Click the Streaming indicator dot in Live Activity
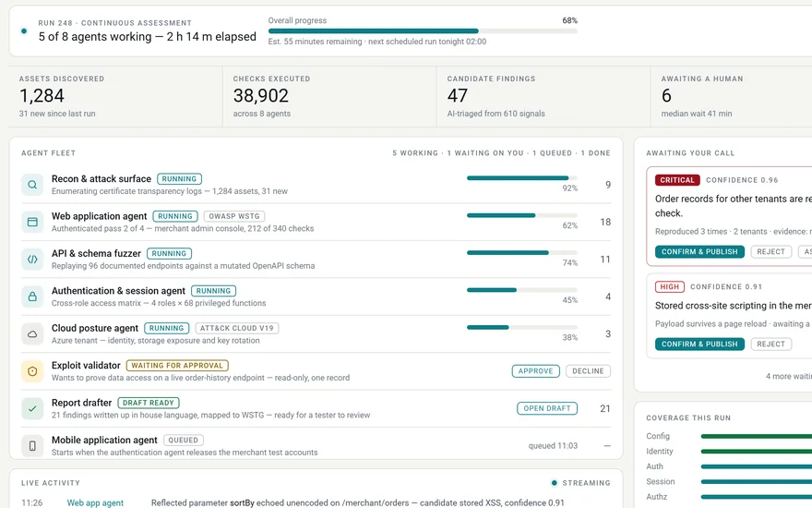 click(555, 482)
